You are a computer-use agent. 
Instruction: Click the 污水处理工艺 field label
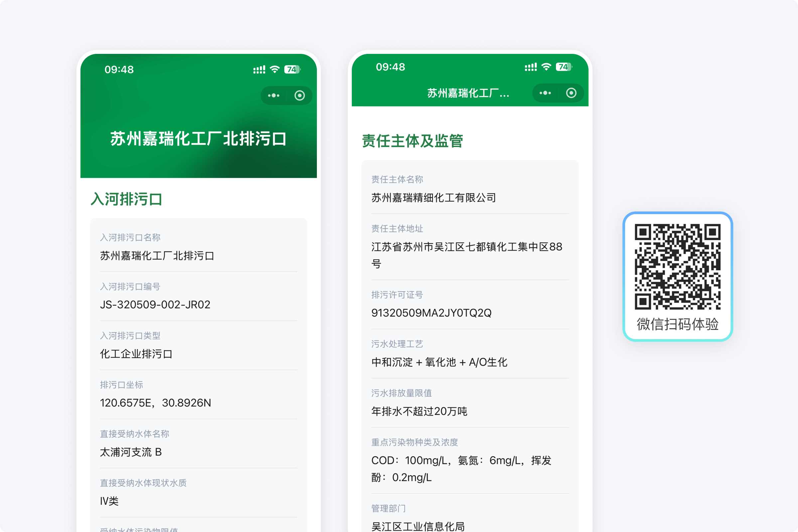point(397,344)
